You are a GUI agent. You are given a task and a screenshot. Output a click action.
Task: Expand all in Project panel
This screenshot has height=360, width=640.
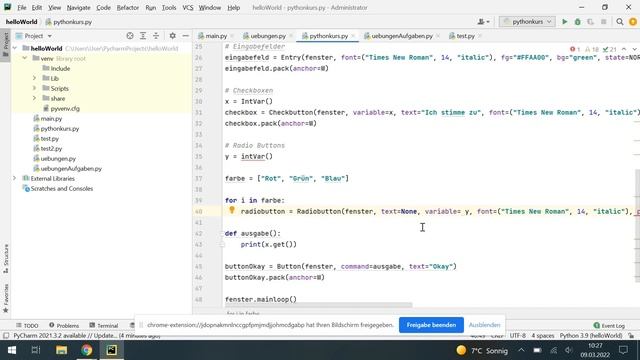143,36
